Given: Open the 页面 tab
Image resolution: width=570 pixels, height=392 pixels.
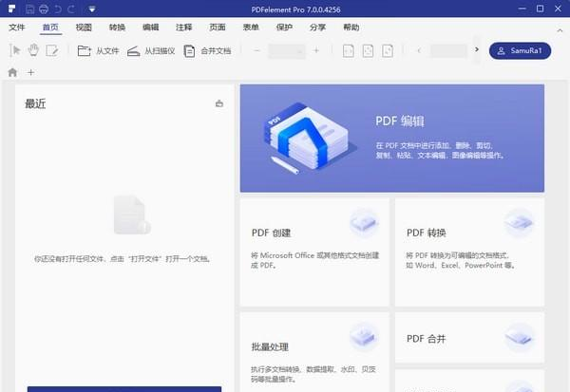Looking at the screenshot, I should click(218, 28).
